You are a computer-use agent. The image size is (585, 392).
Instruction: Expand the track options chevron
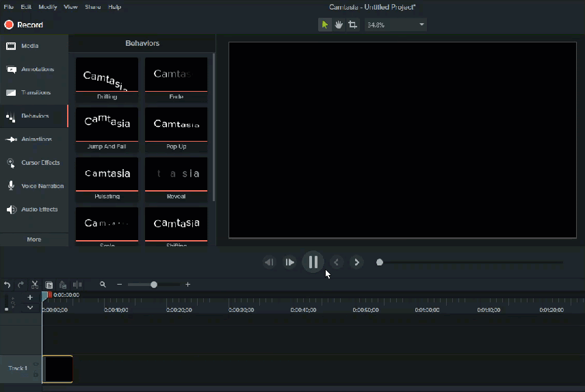[30, 308]
